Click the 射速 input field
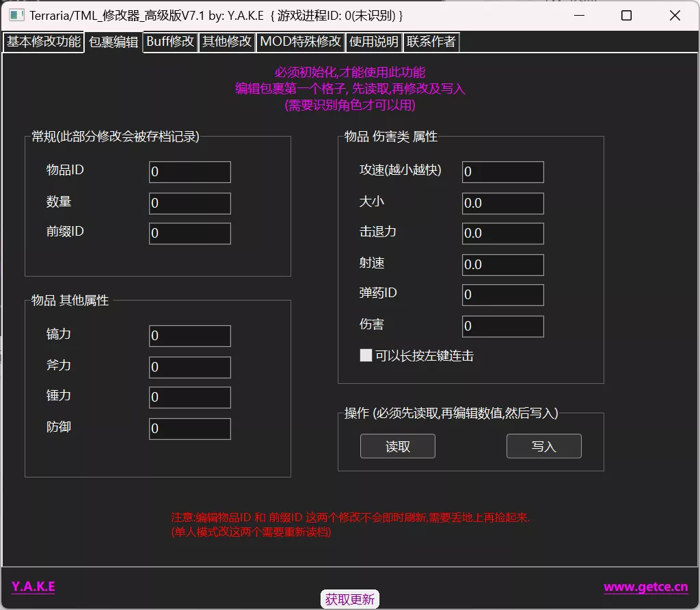This screenshot has height=610, width=700. [x=502, y=264]
